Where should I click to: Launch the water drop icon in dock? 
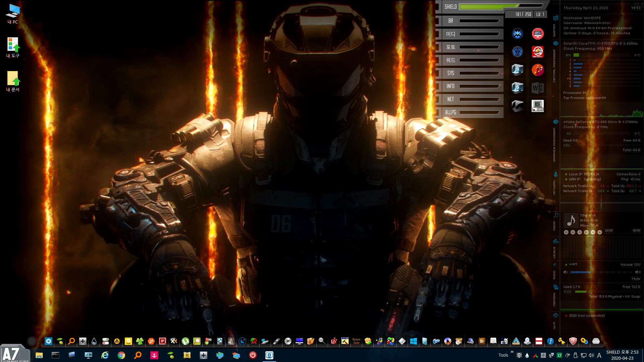(x=94, y=341)
